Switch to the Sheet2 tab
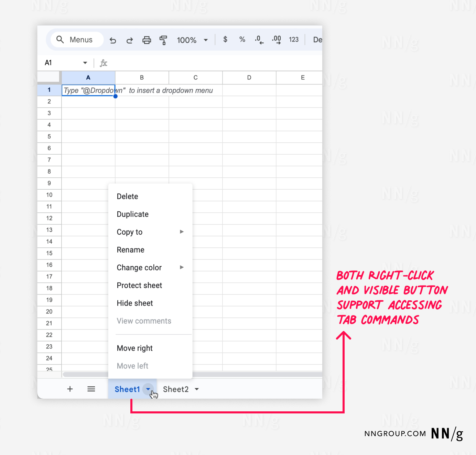 [175, 389]
